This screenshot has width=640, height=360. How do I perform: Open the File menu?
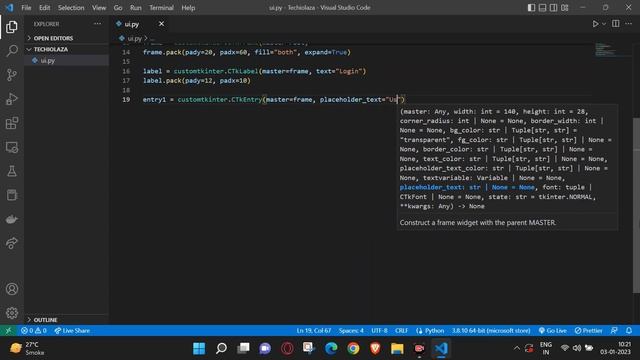pos(26,8)
